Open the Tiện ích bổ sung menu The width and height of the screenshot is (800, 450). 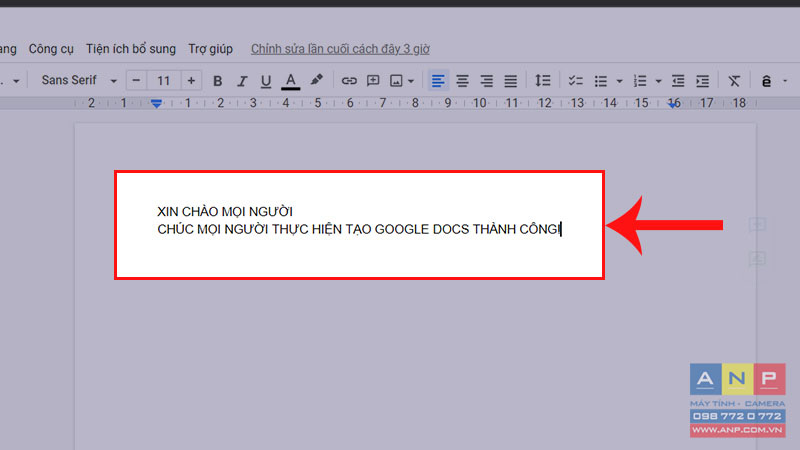point(131,49)
